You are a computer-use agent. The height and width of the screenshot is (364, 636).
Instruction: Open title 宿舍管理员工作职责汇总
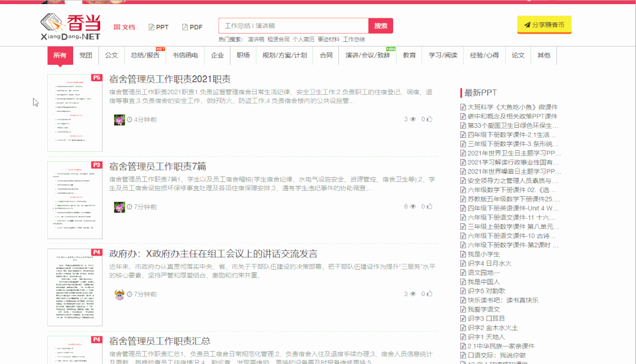(160, 341)
